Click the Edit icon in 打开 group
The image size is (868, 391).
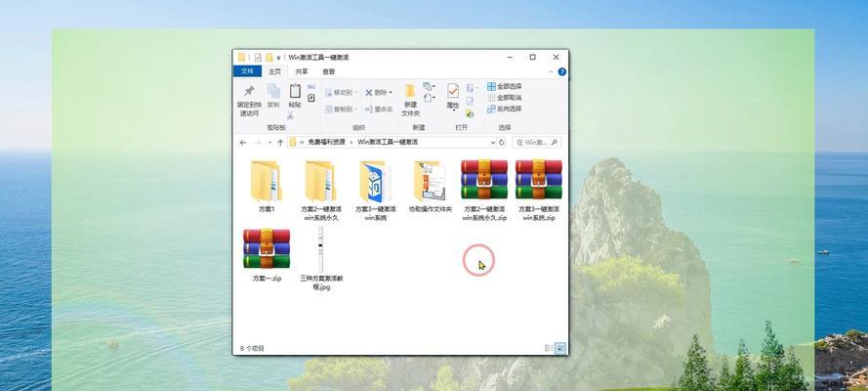pos(470,101)
